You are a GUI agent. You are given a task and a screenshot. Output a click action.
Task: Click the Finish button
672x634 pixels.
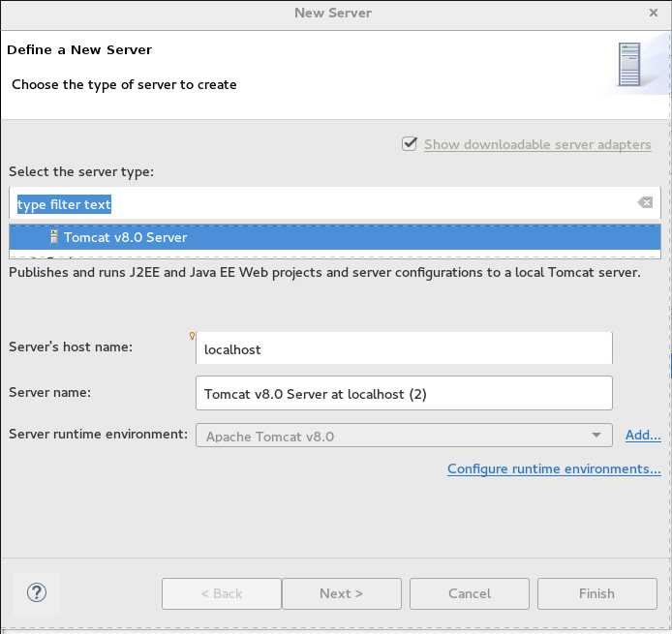[x=597, y=593]
